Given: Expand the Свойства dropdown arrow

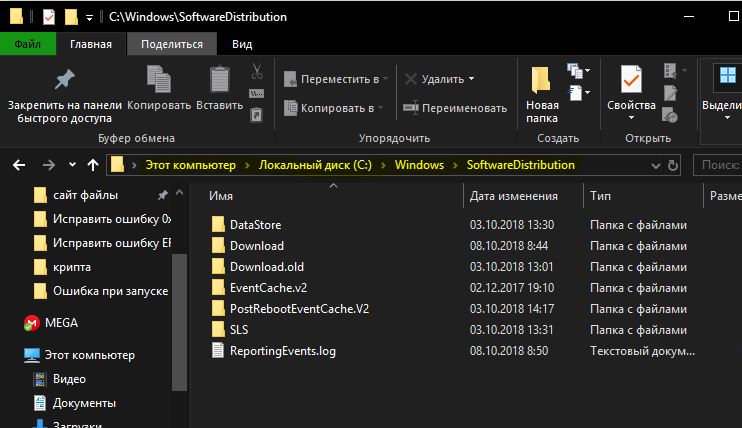Looking at the screenshot, I should [x=631, y=117].
